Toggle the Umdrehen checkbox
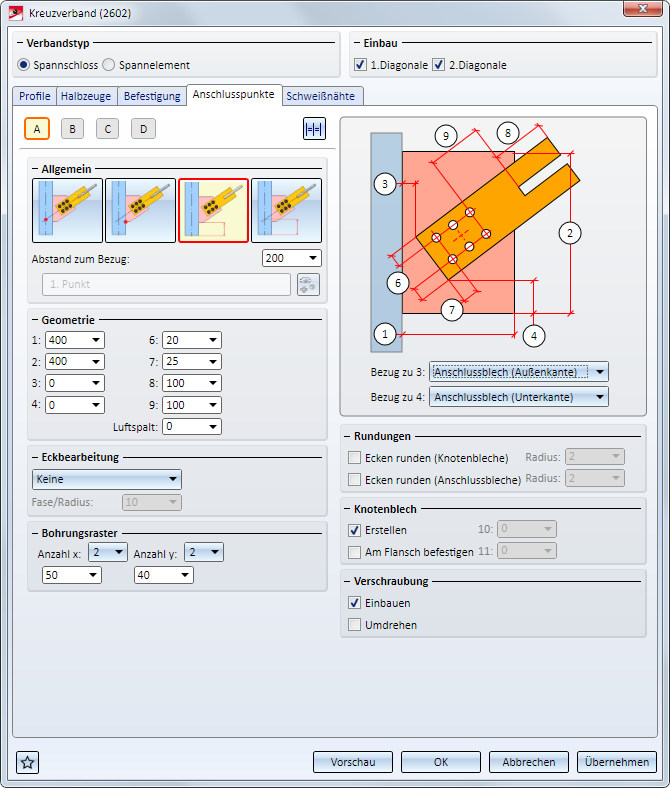670x788 pixels. tap(355, 625)
